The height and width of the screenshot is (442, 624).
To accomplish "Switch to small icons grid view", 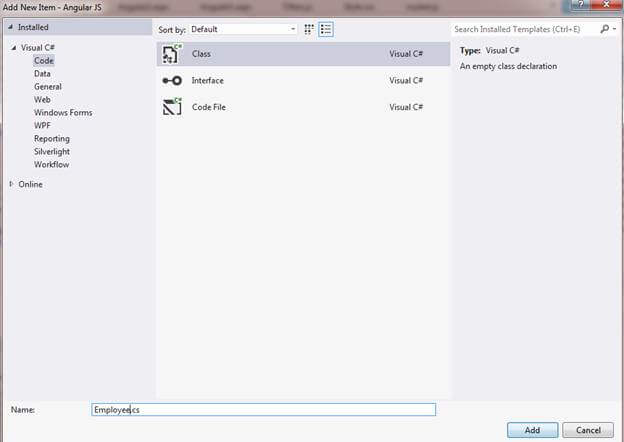I will coord(309,29).
